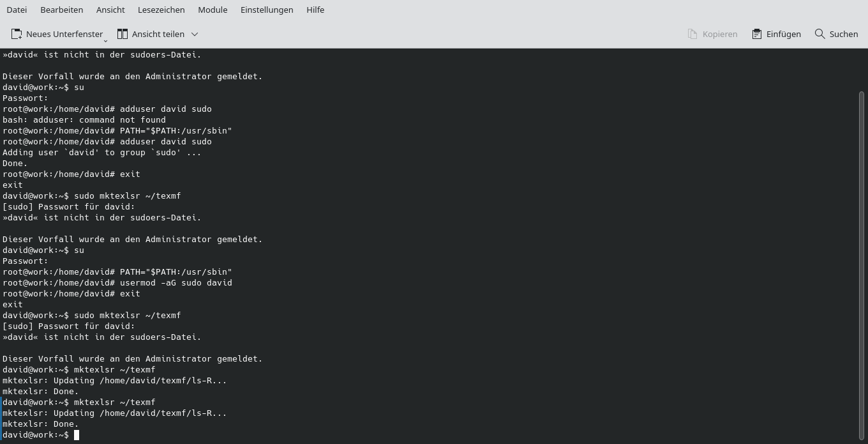Start a search with the magnifier icon

pyautogui.click(x=819, y=33)
